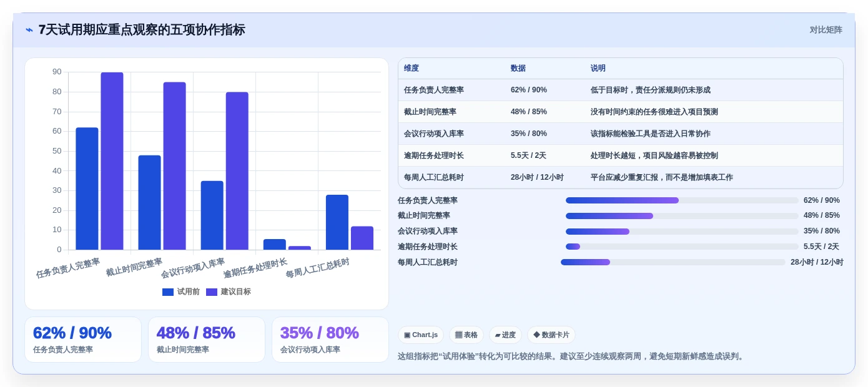The width and height of the screenshot is (868, 387).
Task: Click the 每周人工汇总耗时 x-axis label
Action: 317,268
